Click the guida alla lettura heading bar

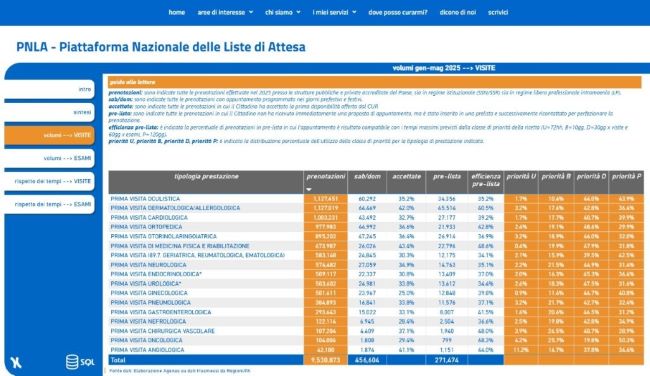[375, 82]
